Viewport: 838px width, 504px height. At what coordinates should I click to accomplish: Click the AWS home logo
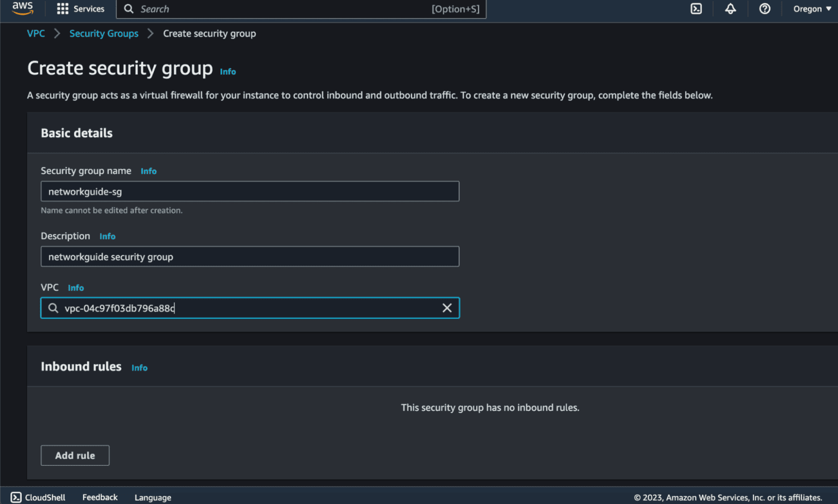[22, 9]
